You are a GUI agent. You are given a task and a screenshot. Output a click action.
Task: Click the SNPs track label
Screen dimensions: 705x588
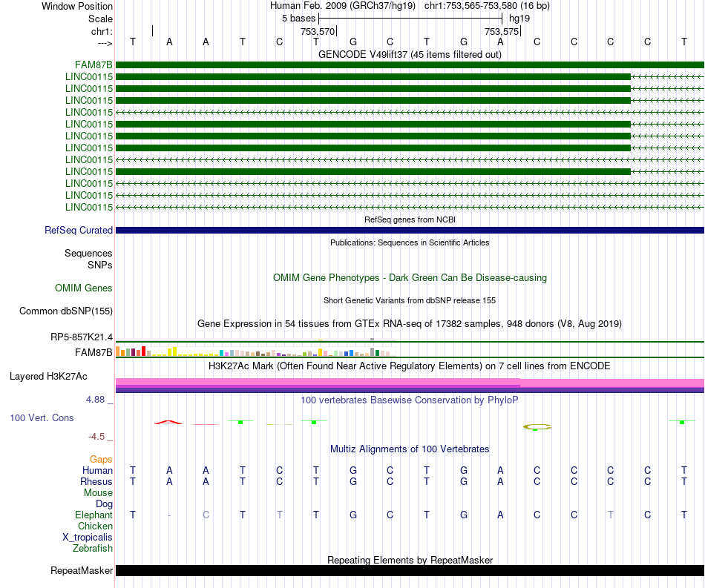pos(100,265)
